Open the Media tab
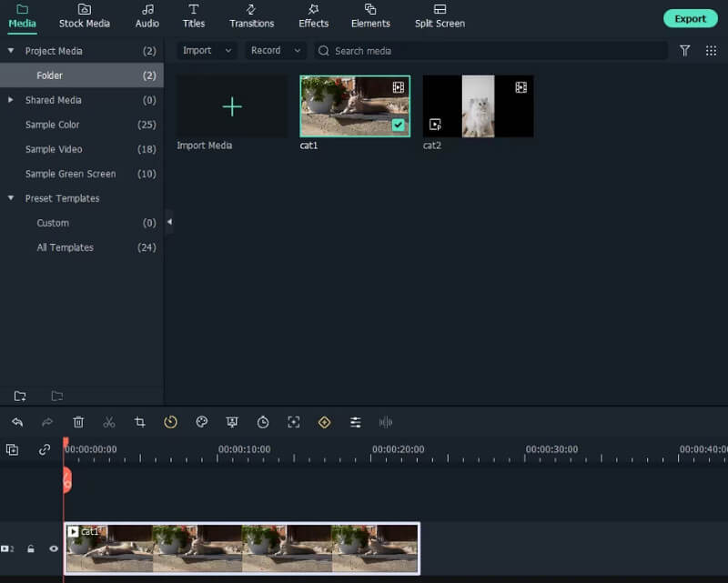The height and width of the screenshot is (583, 728). [22, 16]
